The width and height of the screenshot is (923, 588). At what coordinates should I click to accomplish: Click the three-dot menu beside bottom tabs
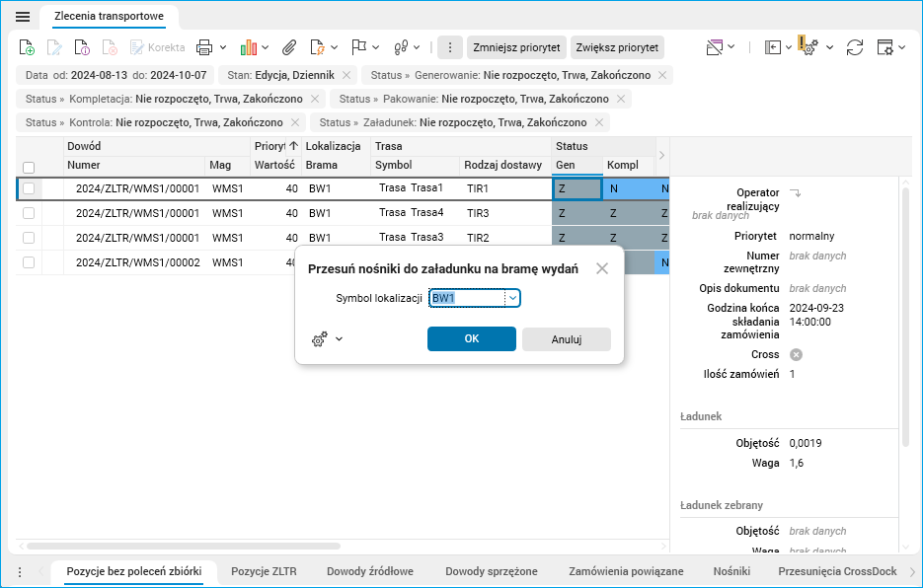[x=20, y=571]
